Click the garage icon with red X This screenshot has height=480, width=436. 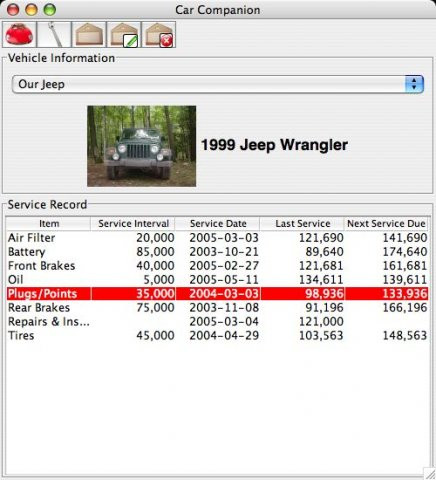tap(159, 34)
